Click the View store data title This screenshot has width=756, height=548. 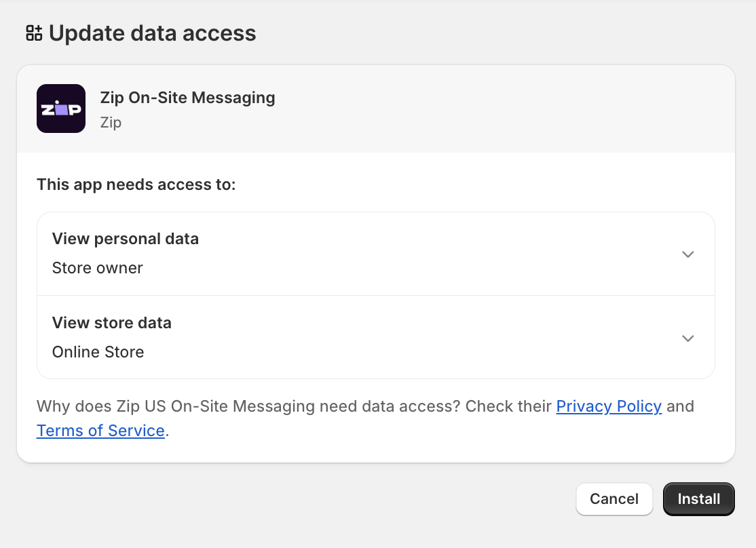click(112, 322)
